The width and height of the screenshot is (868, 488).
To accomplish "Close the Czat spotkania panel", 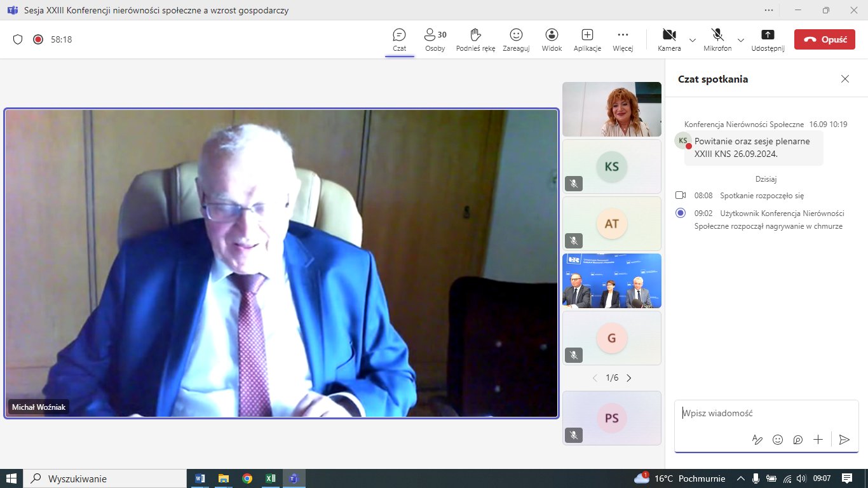I will [x=844, y=79].
